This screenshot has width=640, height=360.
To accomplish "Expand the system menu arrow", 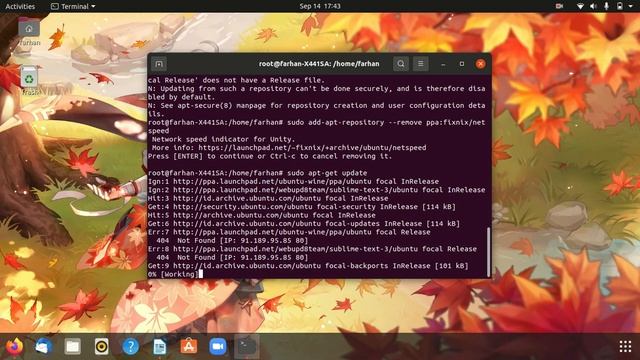I will (x=631, y=6).
